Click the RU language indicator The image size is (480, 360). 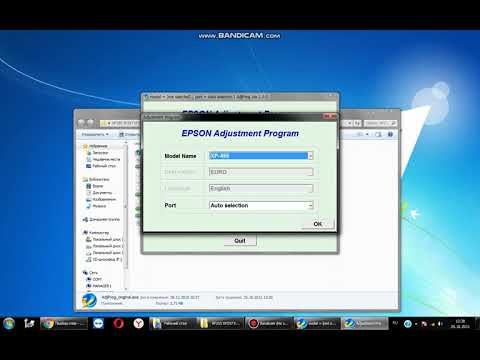pyautogui.click(x=395, y=323)
